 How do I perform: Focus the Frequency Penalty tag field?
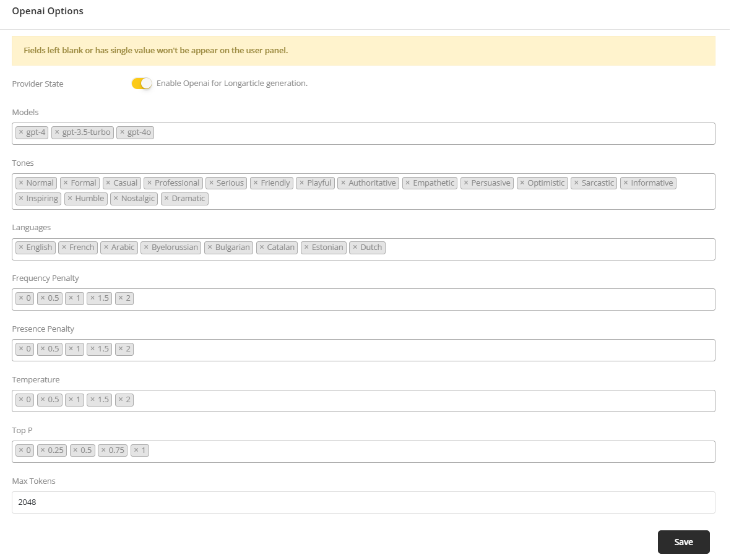(x=421, y=299)
